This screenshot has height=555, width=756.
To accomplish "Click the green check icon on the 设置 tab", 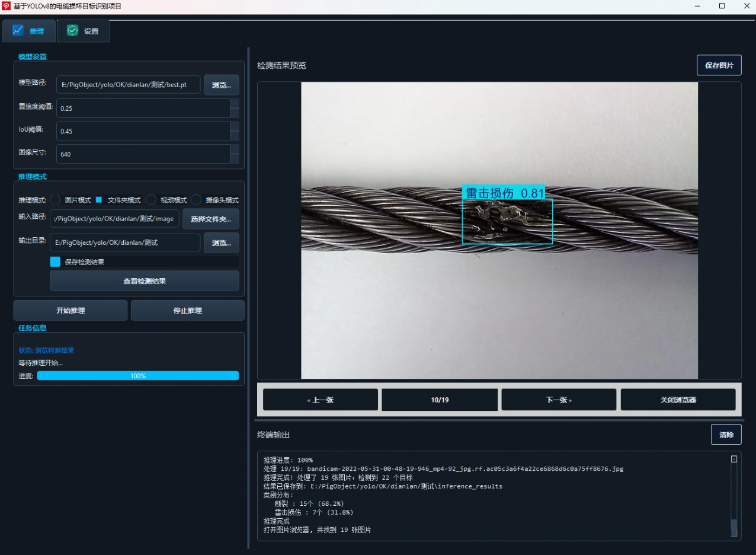I will point(72,30).
